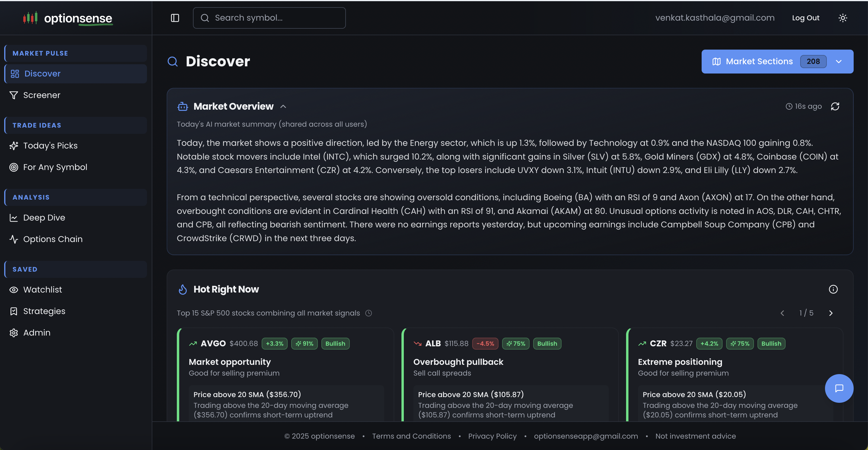The height and width of the screenshot is (450, 868).
Task: Open Admin gear in sidebar
Action: coord(14,333)
